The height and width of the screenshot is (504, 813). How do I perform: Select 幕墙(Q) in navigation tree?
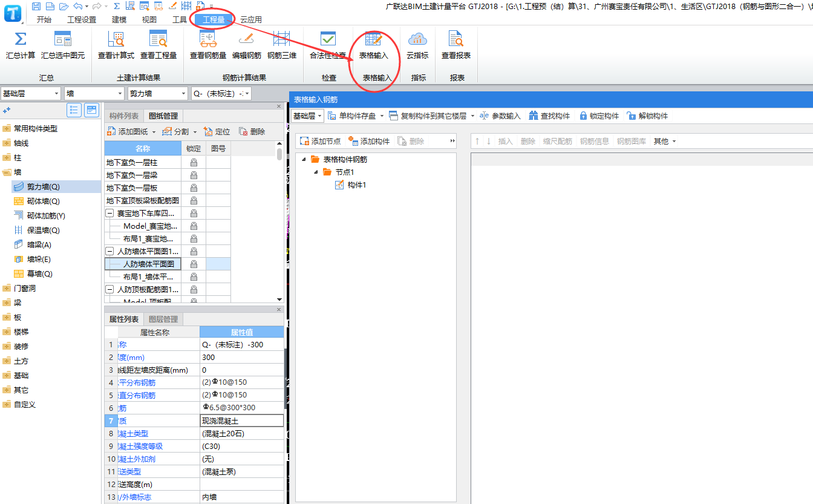[39, 273]
